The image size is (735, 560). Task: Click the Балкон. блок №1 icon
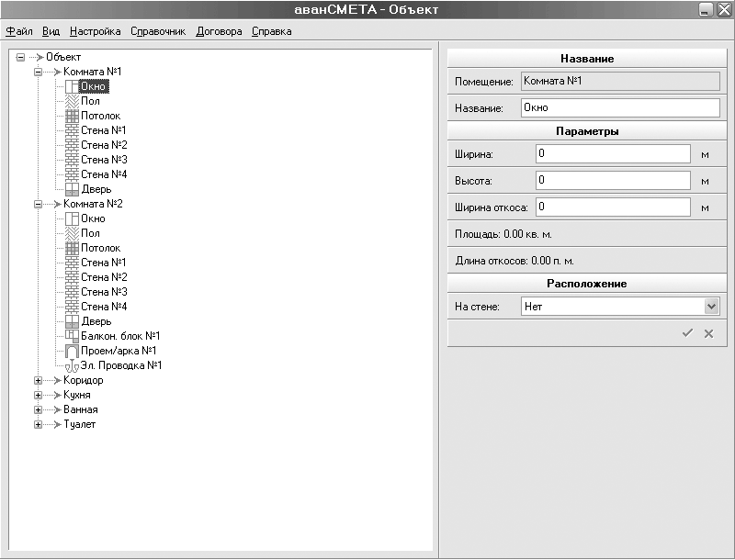pos(73,336)
